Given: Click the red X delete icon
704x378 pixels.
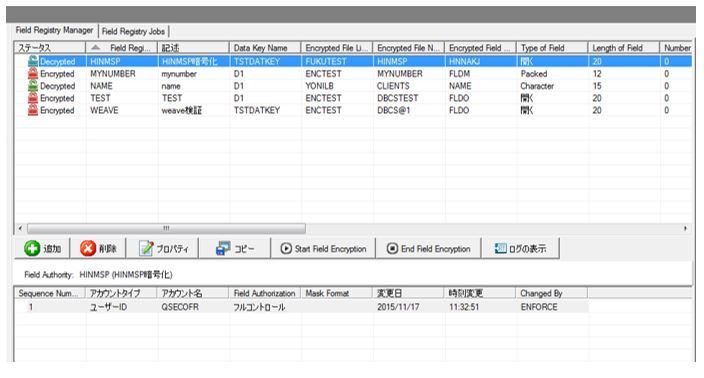Looking at the screenshot, I should [88, 248].
